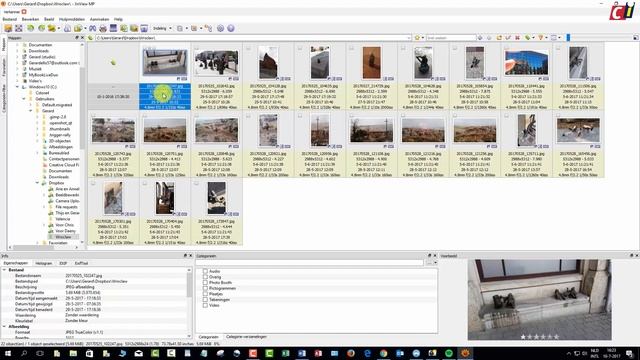Select the blue building photo thumbnail
The height and width of the screenshot is (360, 640).
coord(526,62)
